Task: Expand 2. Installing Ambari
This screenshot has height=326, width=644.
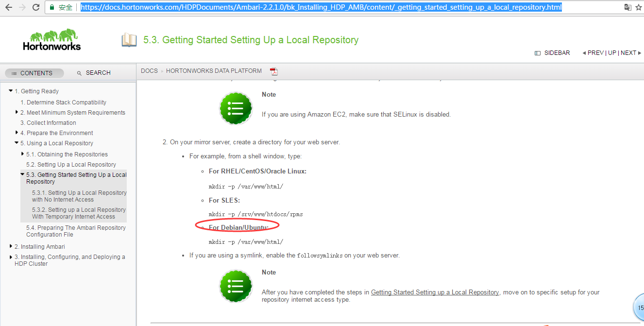Action: click(x=11, y=246)
